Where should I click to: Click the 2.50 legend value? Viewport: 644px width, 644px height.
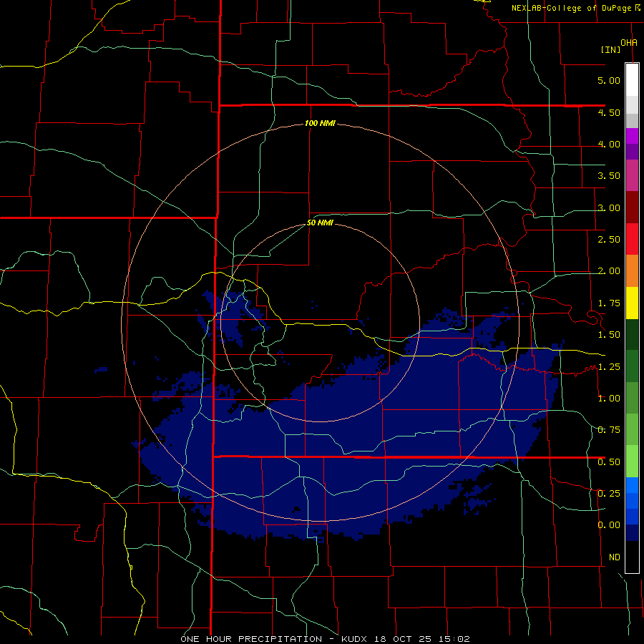609,240
